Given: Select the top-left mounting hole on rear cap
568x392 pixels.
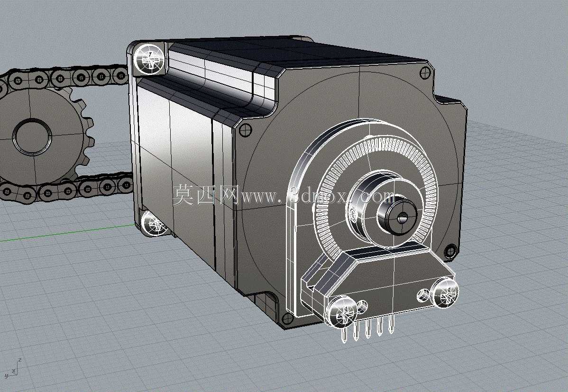Looking at the screenshot, I should [246, 129].
